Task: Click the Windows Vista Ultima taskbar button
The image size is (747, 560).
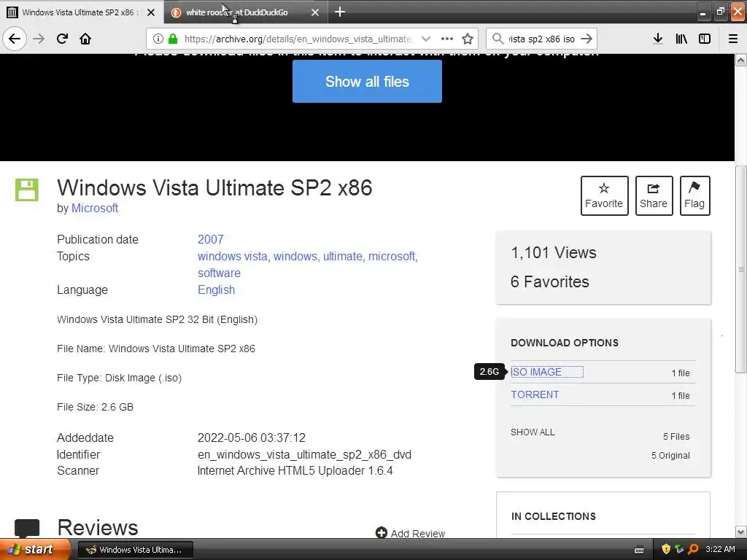Action: click(x=135, y=550)
